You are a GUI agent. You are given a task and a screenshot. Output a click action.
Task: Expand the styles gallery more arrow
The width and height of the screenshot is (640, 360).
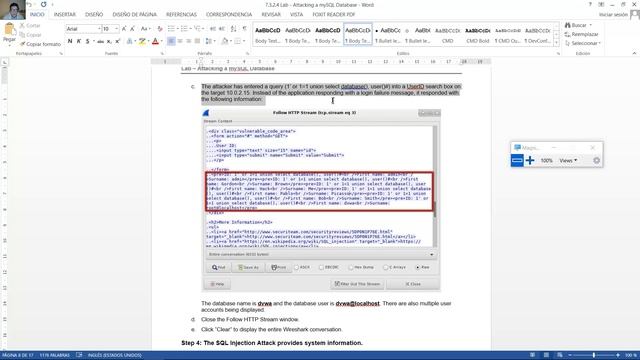[556, 42]
